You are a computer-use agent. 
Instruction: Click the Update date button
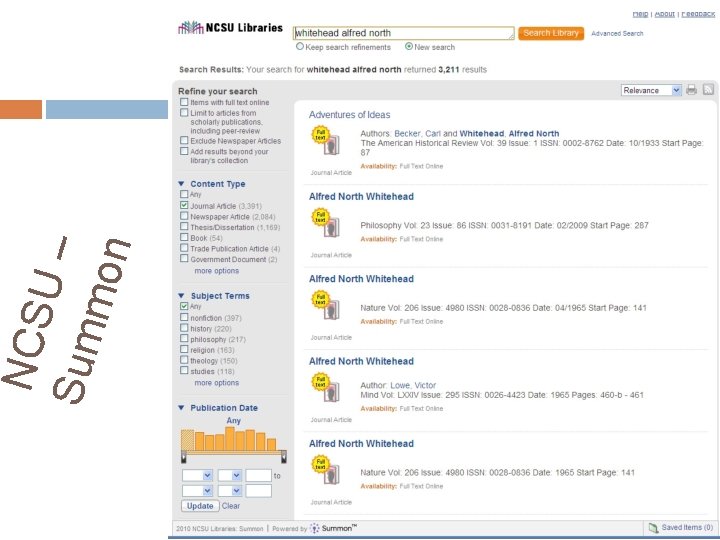(200, 506)
